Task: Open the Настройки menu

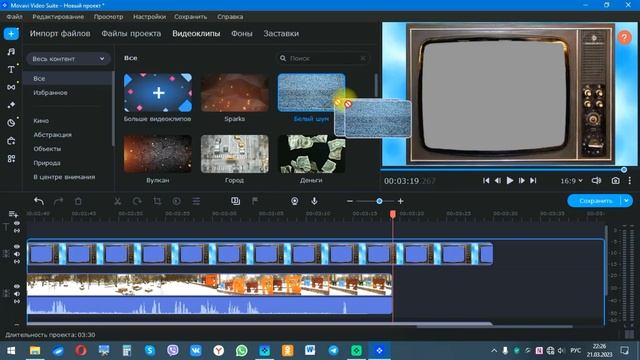Action: [x=149, y=17]
